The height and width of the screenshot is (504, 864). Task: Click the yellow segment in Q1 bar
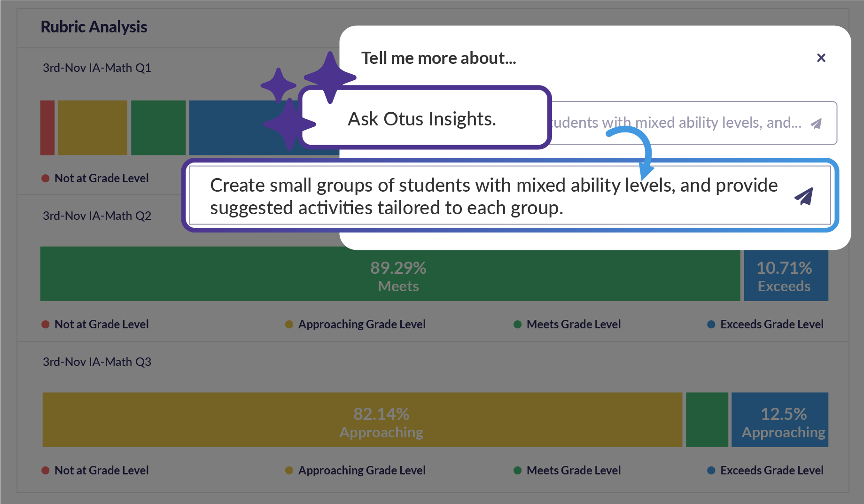(x=93, y=128)
